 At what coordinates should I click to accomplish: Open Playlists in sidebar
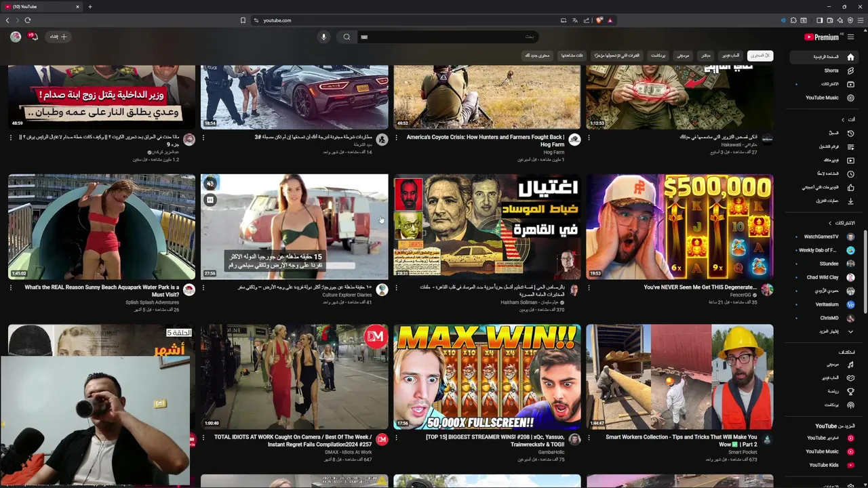(825, 146)
